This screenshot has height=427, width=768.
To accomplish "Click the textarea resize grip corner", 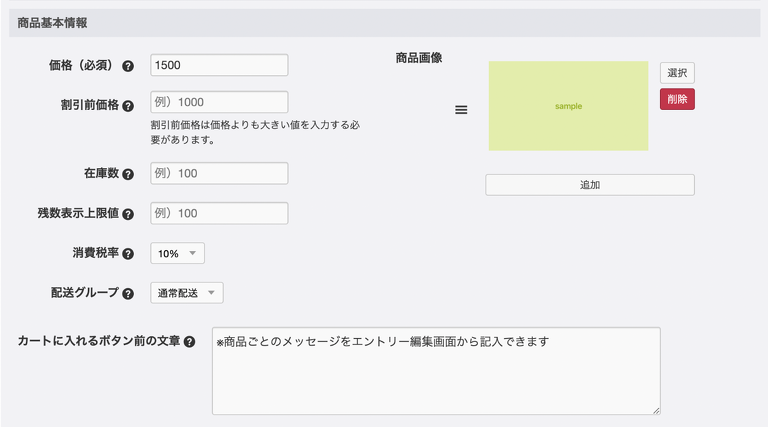I will click(656, 409).
